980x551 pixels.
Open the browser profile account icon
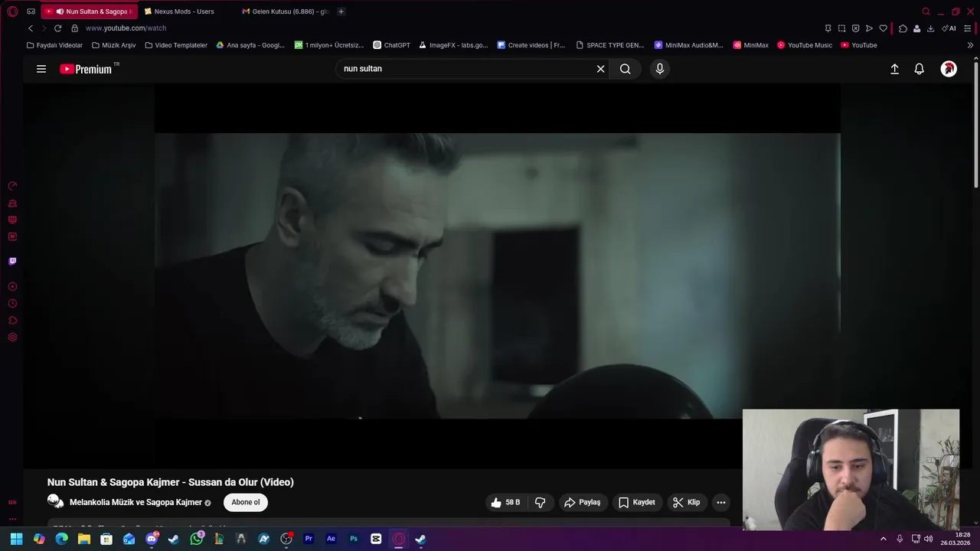click(916, 28)
